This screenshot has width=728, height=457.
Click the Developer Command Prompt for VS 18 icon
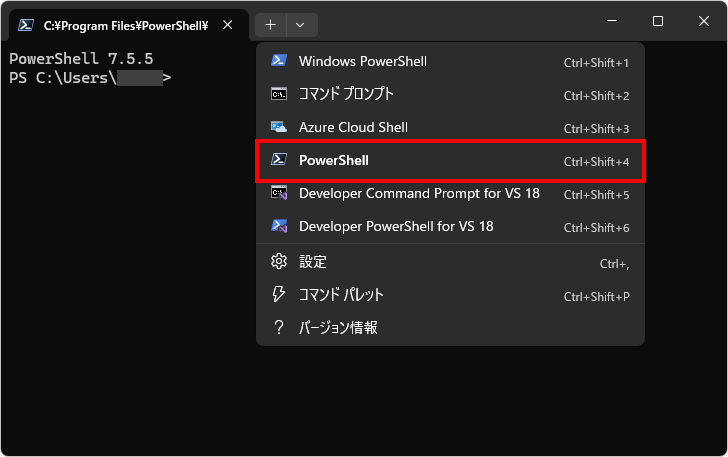pyautogui.click(x=279, y=194)
